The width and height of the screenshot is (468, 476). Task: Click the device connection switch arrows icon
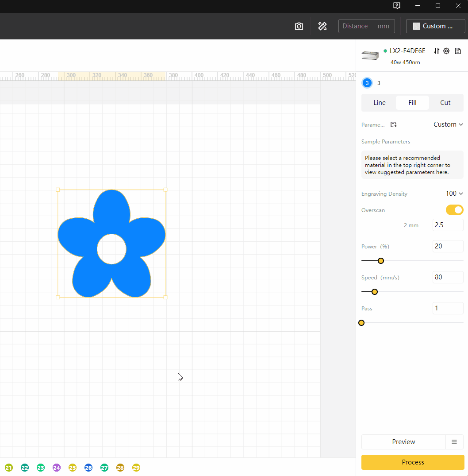pyautogui.click(x=437, y=50)
